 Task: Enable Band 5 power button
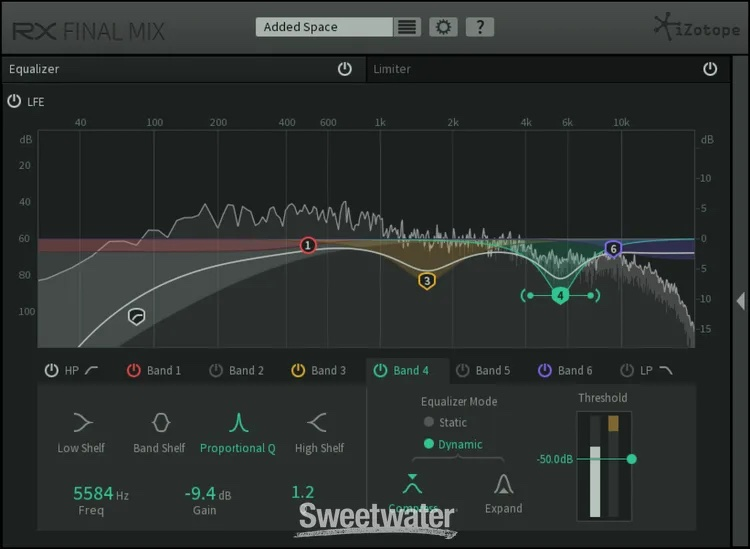point(463,371)
